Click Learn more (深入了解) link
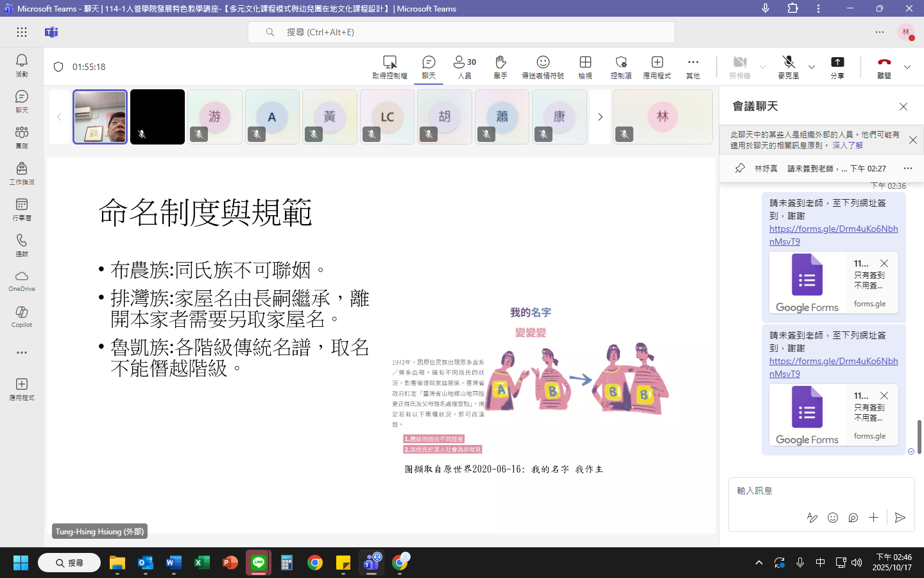Image resolution: width=924 pixels, height=578 pixels. tap(848, 146)
